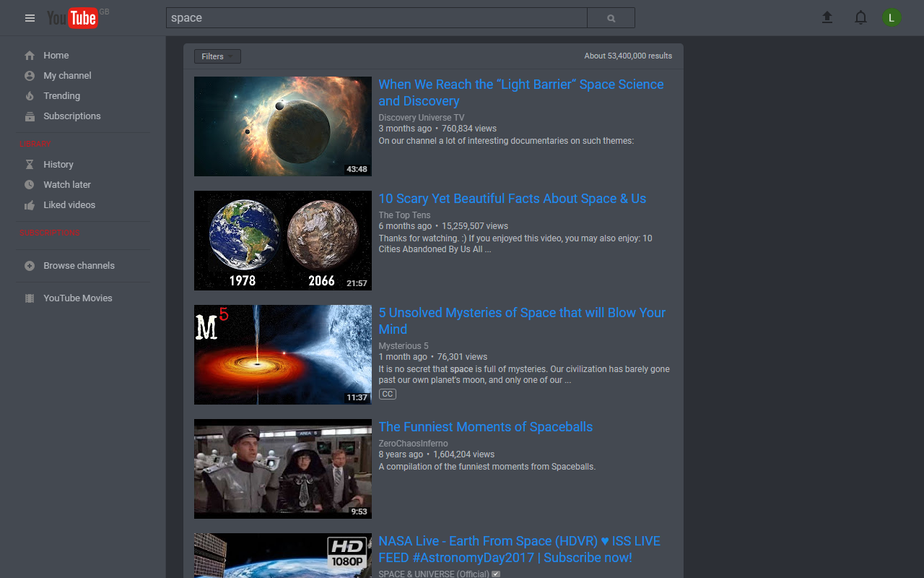Click the 9:53 duration label
The height and width of the screenshot is (578, 924).
[x=359, y=512]
